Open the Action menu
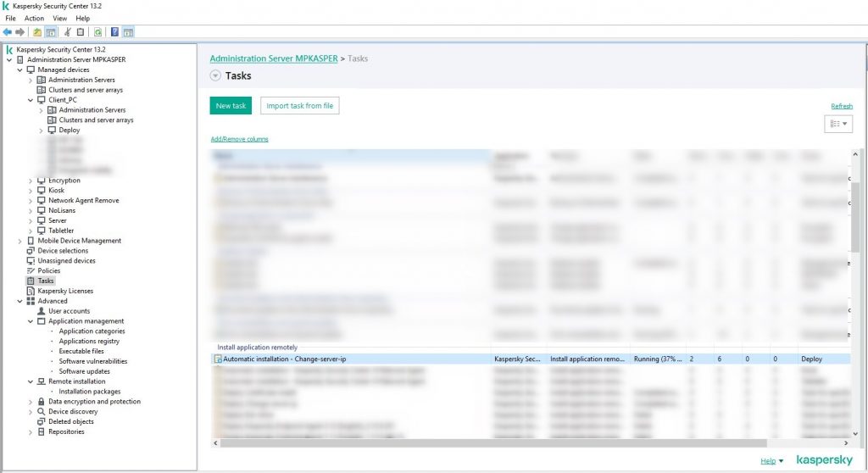868x473 pixels. [x=34, y=18]
